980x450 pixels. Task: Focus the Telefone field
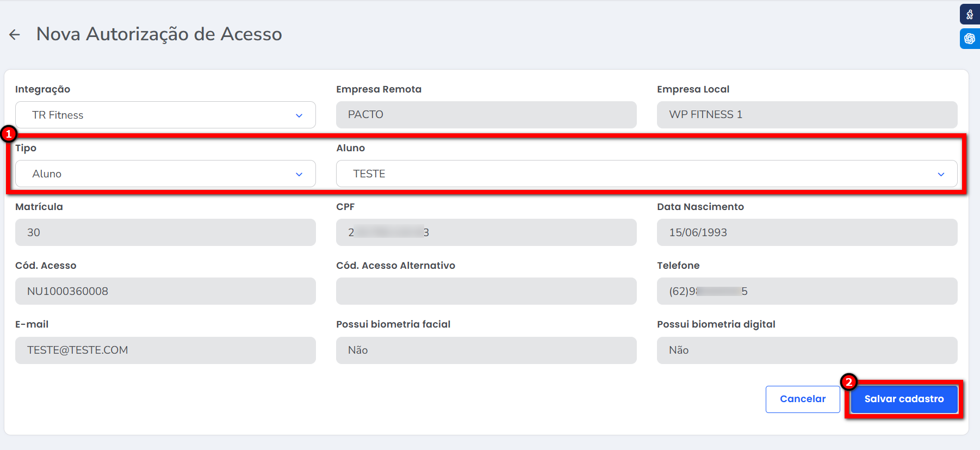807,291
